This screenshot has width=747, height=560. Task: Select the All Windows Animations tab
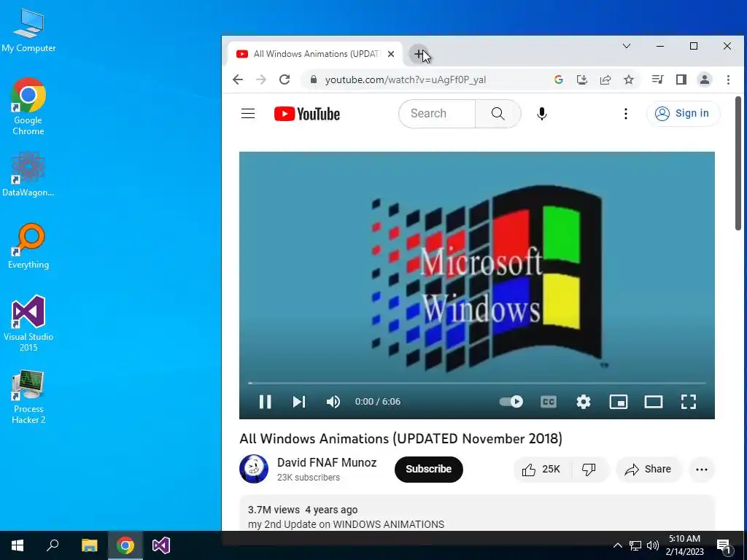pos(314,54)
